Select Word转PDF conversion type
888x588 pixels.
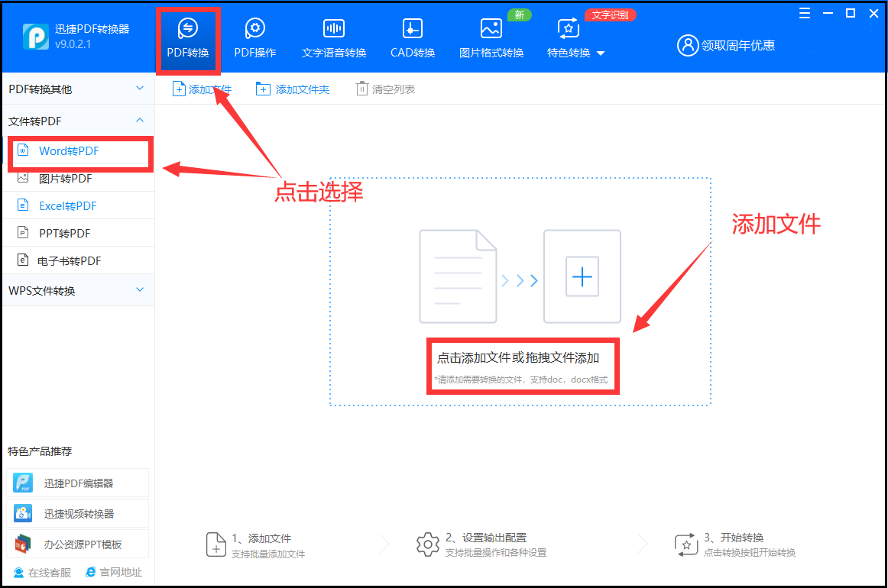tap(69, 150)
